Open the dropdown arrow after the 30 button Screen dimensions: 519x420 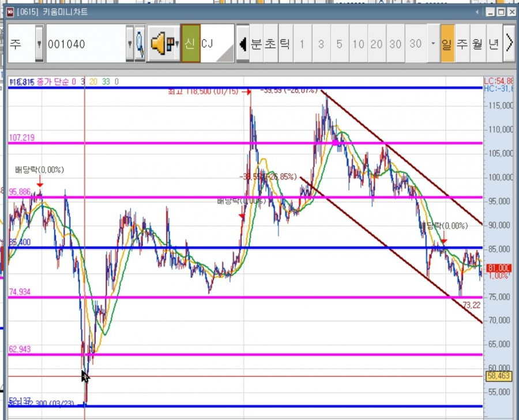click(433, 43)
